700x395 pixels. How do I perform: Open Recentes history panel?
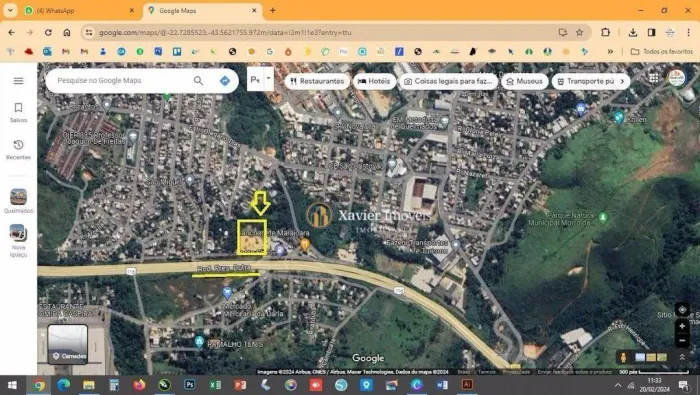(18, 150)
